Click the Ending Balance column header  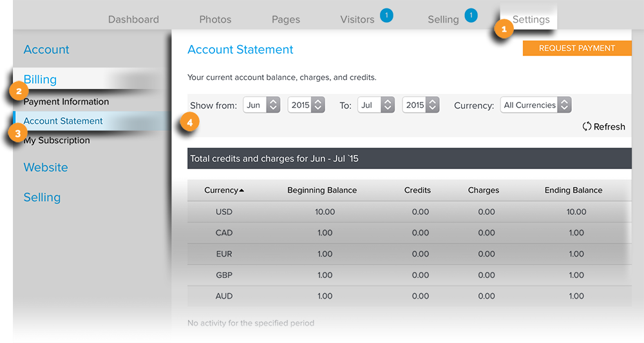(573, 190)
